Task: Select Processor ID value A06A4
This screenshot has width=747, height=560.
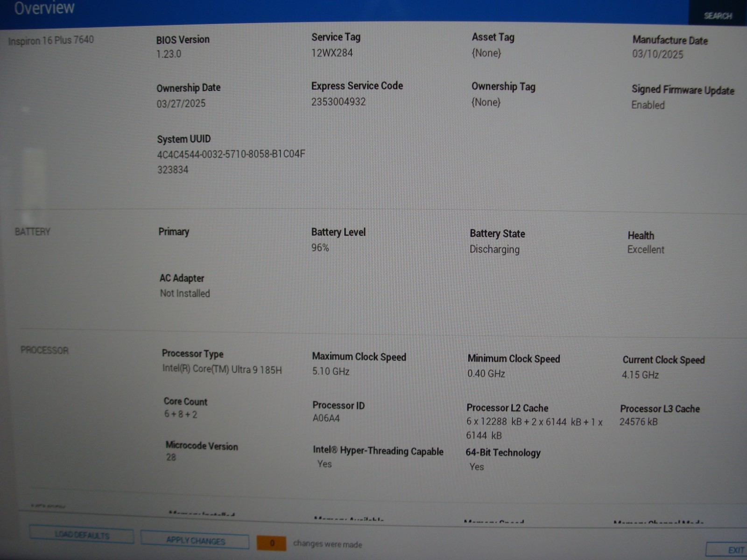Action: pos(326,418)
